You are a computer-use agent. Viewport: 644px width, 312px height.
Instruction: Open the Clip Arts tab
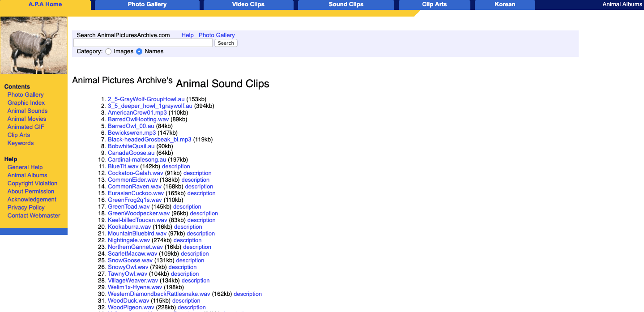tap(434, 4)
